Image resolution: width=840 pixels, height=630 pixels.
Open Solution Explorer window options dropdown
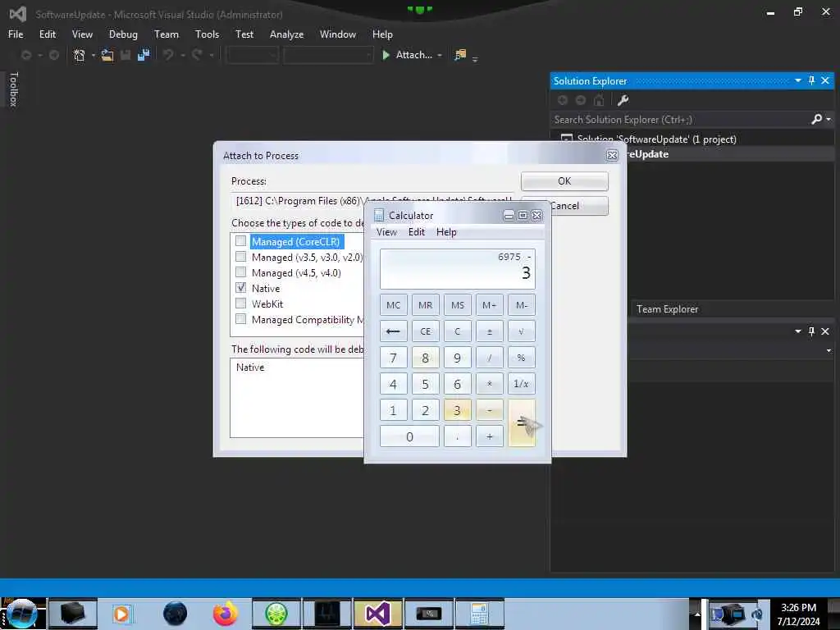(x=797, y=80)
